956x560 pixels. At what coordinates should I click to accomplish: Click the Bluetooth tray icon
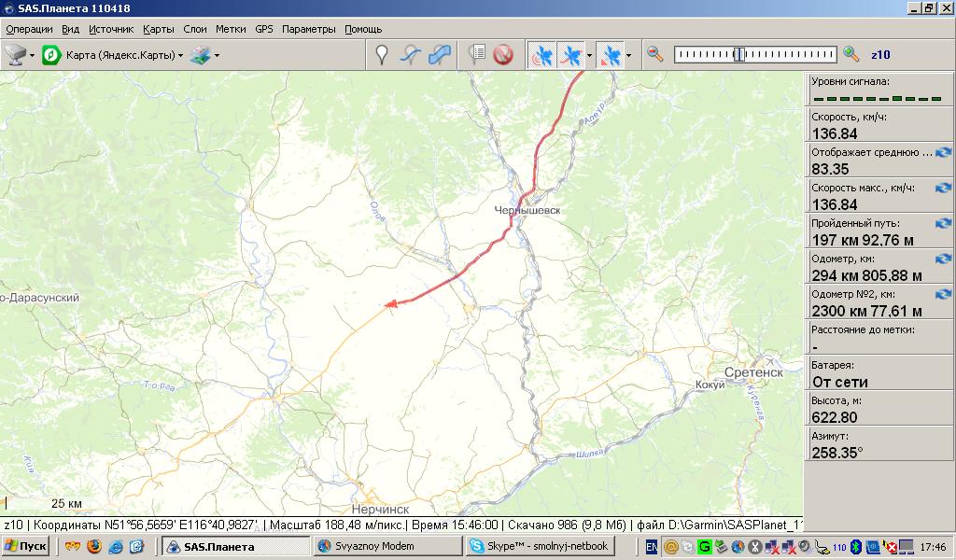point(855,547)
